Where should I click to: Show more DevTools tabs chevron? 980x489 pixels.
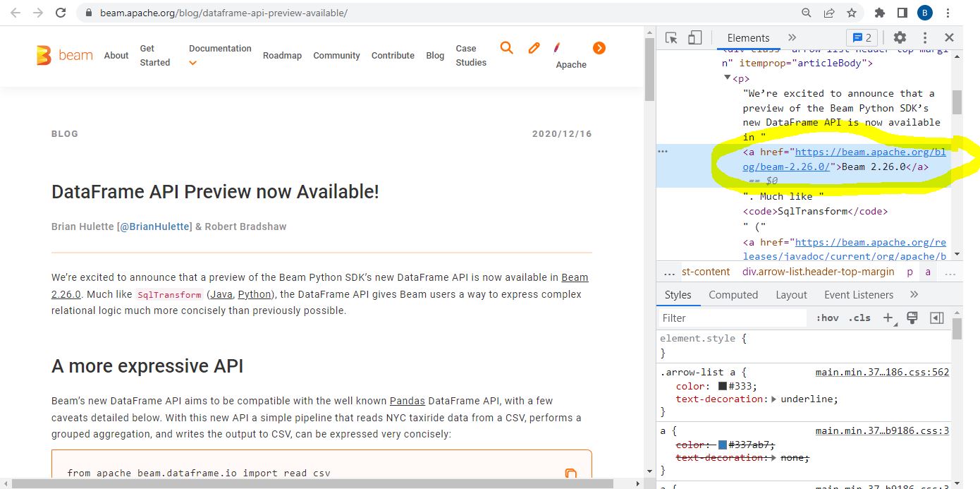792,38
